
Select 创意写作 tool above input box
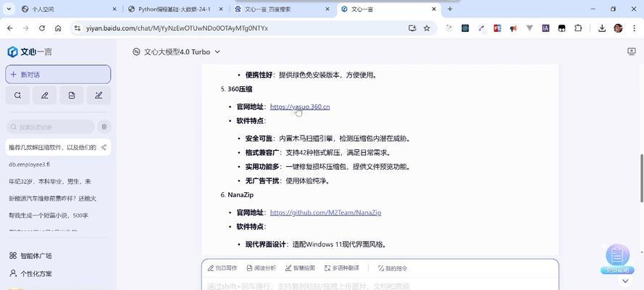(x=222, y=268)
